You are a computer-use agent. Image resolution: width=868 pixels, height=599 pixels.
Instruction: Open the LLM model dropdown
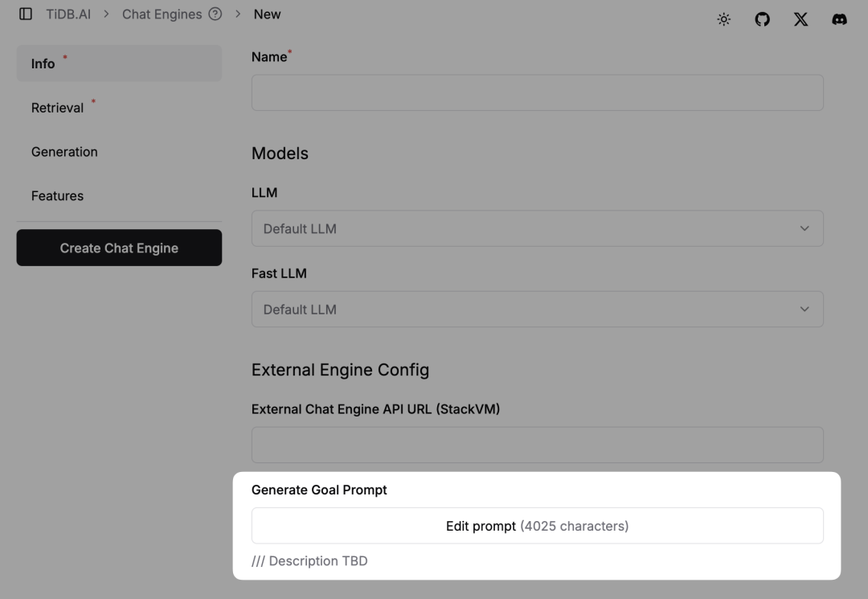coord(537,229)
